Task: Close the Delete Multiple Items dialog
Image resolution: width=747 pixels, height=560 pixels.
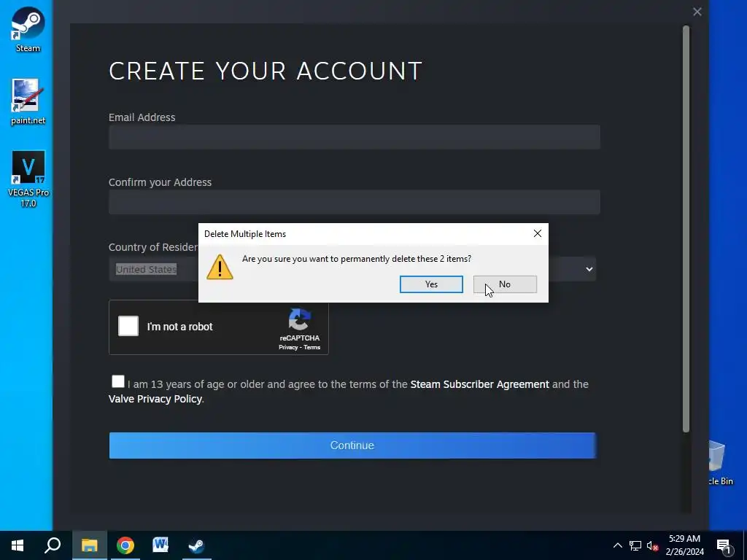Action: [x=538, y=233]
